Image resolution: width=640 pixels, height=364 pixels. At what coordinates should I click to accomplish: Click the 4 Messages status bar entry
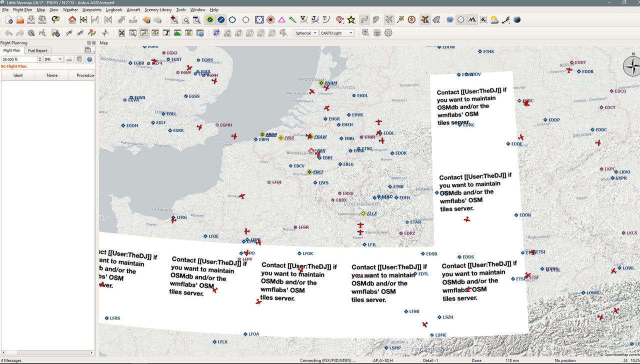(x=11, y=360)
